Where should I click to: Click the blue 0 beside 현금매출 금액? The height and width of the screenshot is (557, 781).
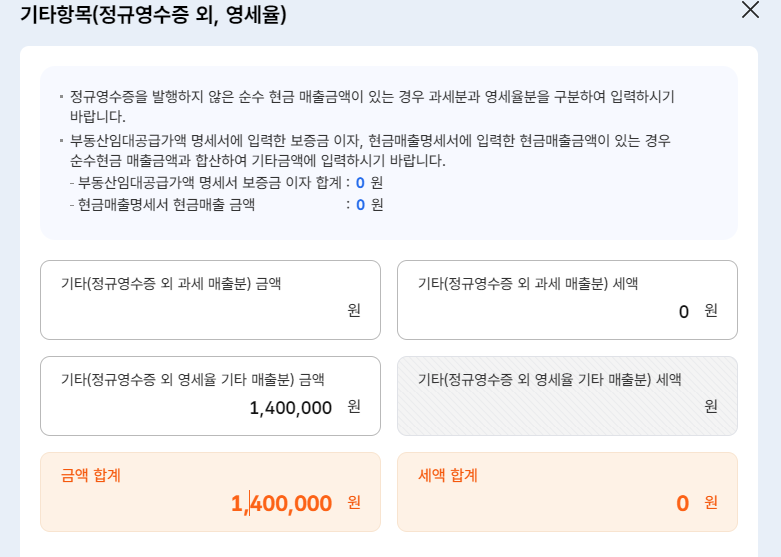pos(360,205)
